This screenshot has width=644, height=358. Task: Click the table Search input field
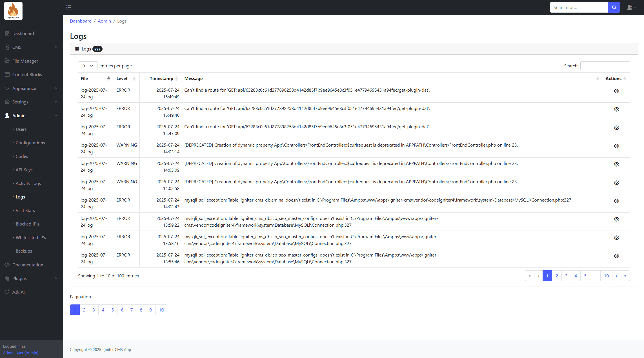[x=605, y=66]
